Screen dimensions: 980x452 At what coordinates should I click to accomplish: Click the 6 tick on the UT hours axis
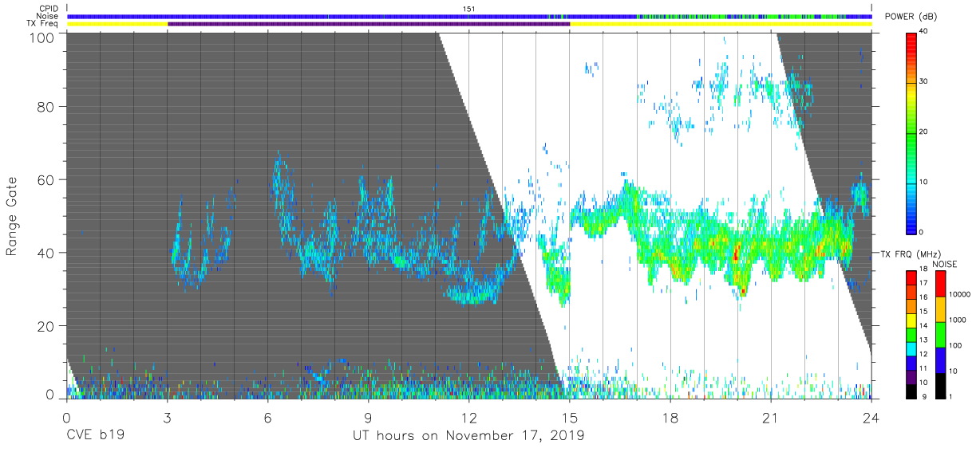pyautogui.click(x=267, y=417)
